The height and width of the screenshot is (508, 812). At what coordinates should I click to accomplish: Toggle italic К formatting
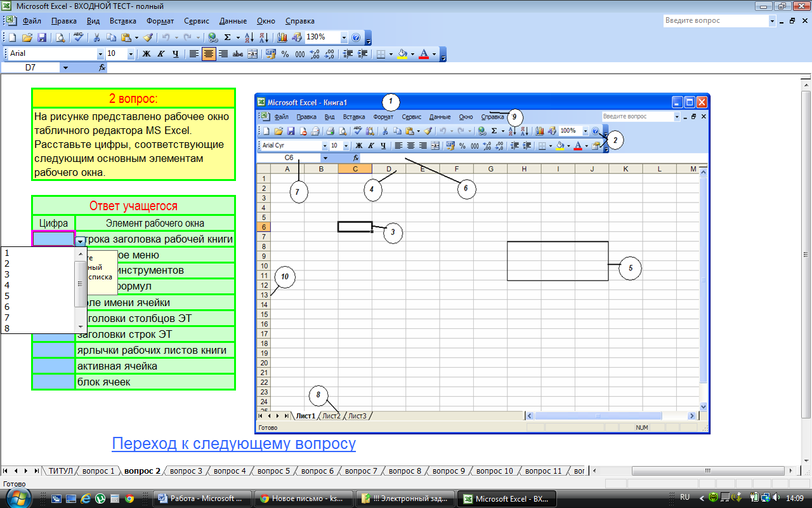pyautogui.click(x=160, y=54)
